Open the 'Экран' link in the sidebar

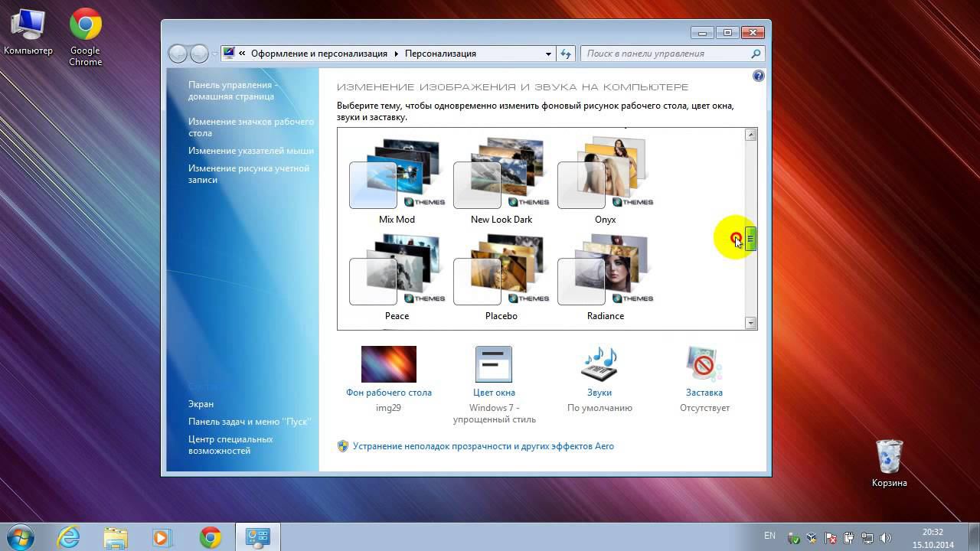[x=201, y=404]
